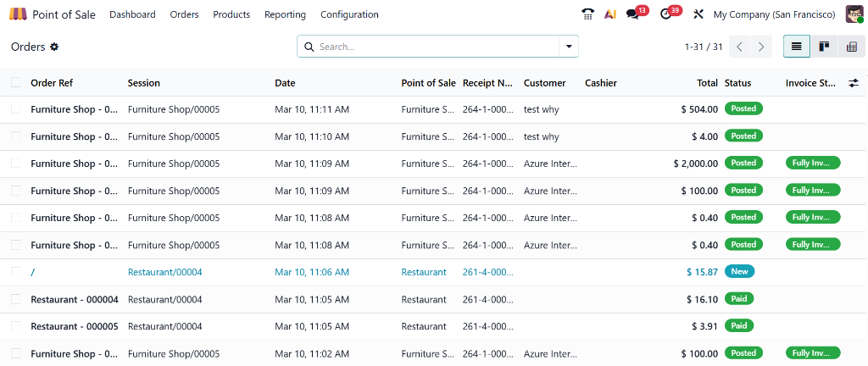Open the Reporting menu
868x366 pixels.
pos(285,14)
